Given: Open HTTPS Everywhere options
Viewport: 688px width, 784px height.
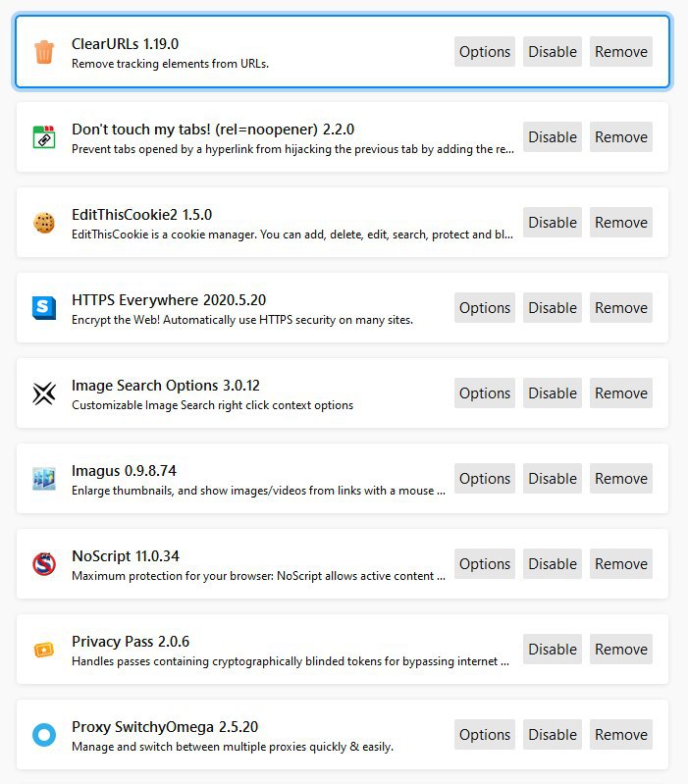Looking at the screenshot, I should [485, 308].
